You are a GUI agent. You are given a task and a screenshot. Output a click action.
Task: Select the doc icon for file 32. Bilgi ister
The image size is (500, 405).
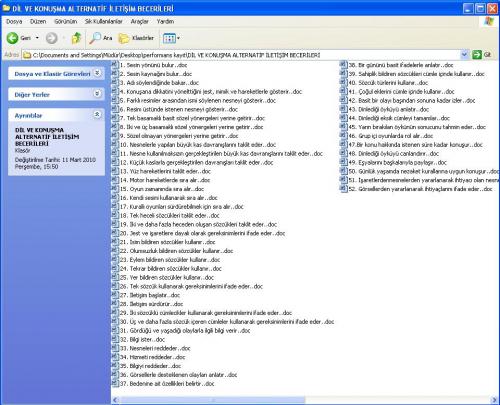click(115, 339)
